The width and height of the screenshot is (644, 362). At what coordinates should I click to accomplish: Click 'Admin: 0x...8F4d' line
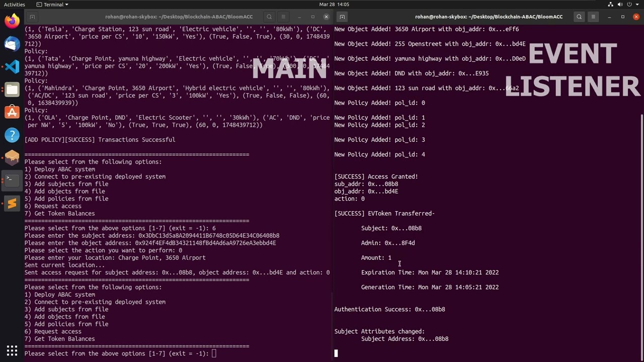click(x=388, y=243)
